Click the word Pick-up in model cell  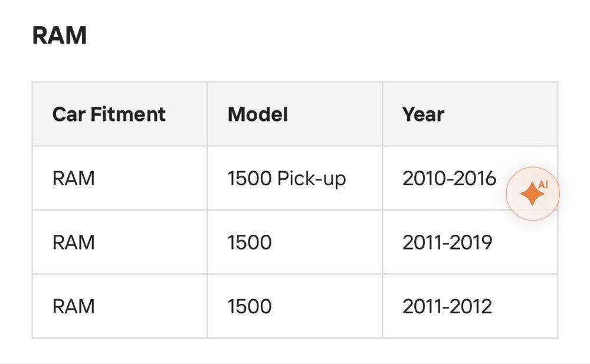(x=311, y=179)
